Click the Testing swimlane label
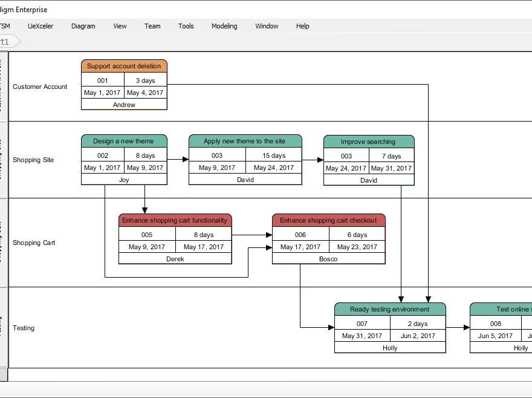 click(24, 328)
